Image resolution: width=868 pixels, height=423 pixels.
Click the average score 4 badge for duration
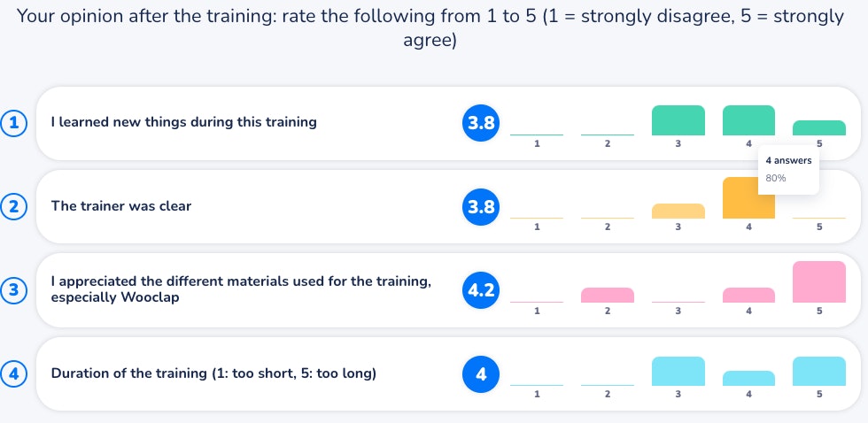point(481,374)
